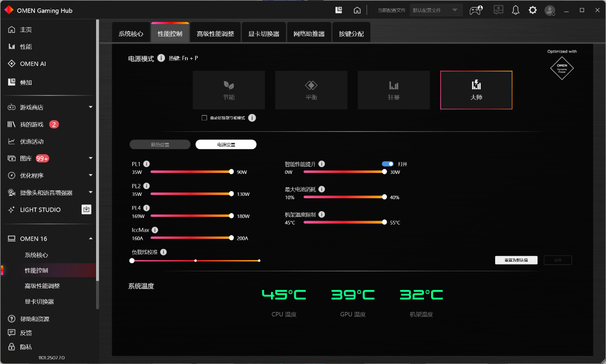This screenshot has width=606, height=364.
Task: Select the 平衡 power mode
Action: (x=311, y=90)
